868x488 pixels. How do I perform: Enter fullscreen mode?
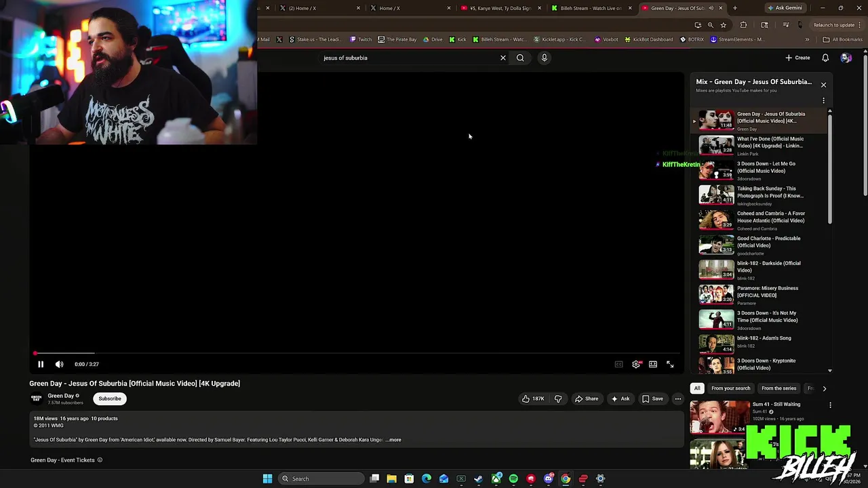(x=670, y=365)
